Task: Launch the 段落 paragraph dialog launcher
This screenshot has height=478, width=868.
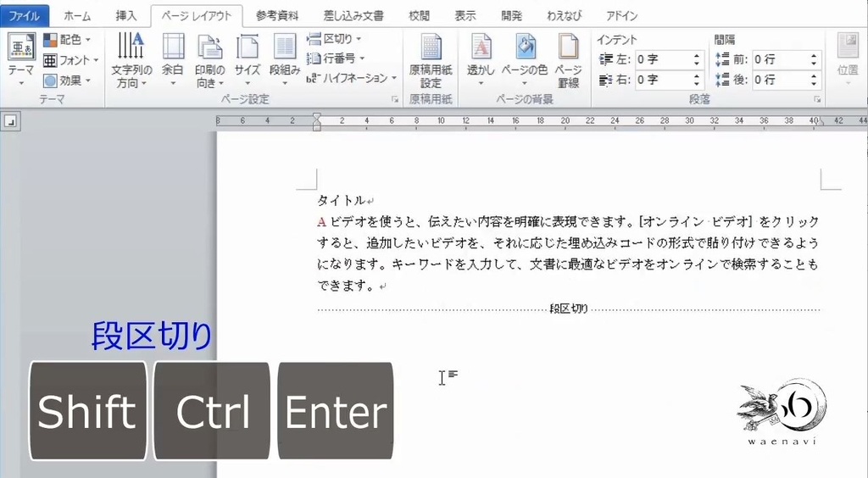Action: point(816,100)
